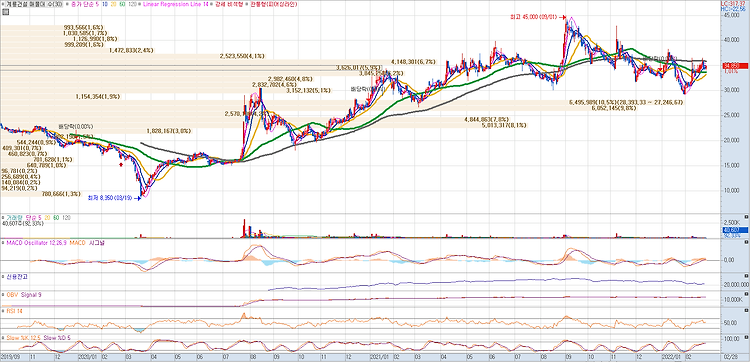Click the right-edge square button of the volume panel
This screenshot has height=362, width=750.
pos(747,217)
